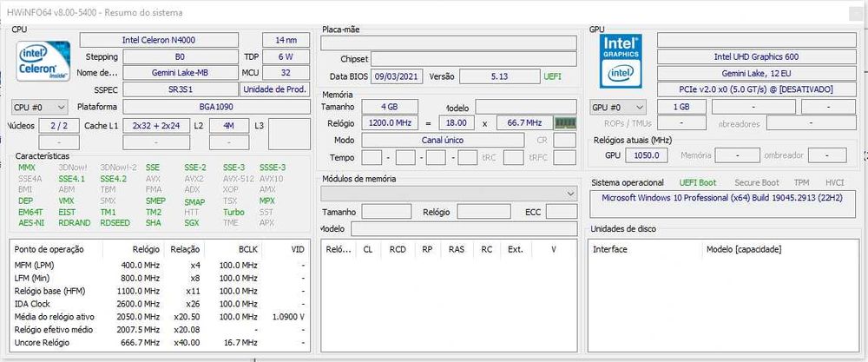This screenshot has width=868, height=362.
Task: Click the BIOS version 5.13 field
Action: [499, 76]
